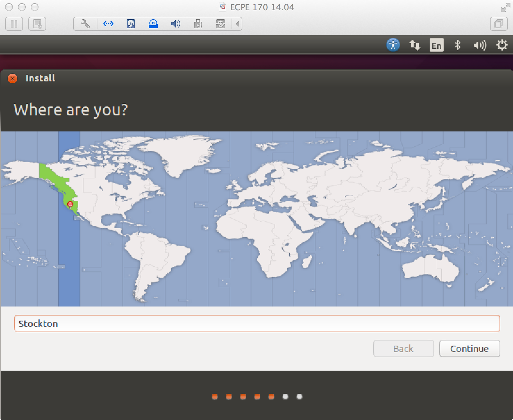Click the network adapter icon in VM toolbar
The image size is (513, 420).
click(x=108, y=23)
